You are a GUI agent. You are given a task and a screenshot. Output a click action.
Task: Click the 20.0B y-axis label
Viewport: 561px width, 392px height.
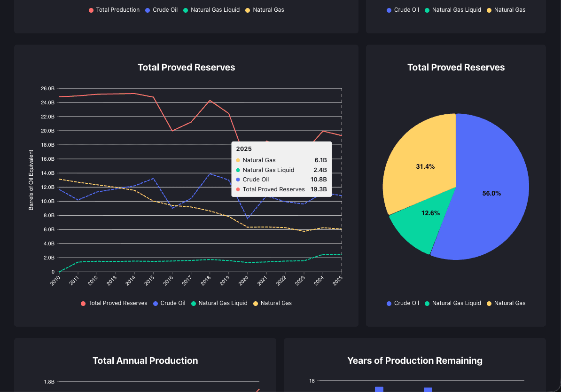pos(47,131)
